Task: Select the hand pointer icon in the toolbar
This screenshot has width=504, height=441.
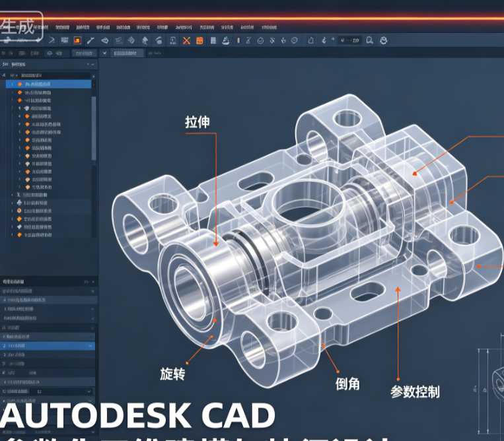Action: point(283,40)
